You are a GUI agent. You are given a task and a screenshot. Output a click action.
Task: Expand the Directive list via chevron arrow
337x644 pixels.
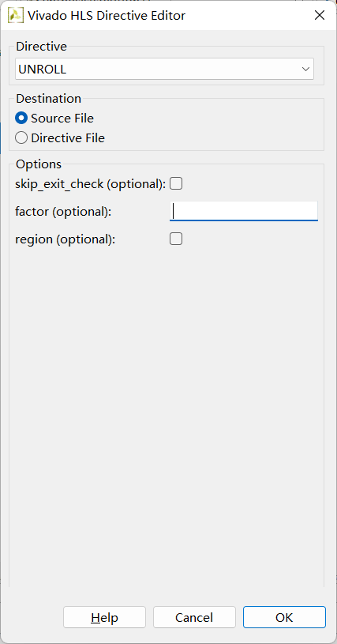coord(305,69)
